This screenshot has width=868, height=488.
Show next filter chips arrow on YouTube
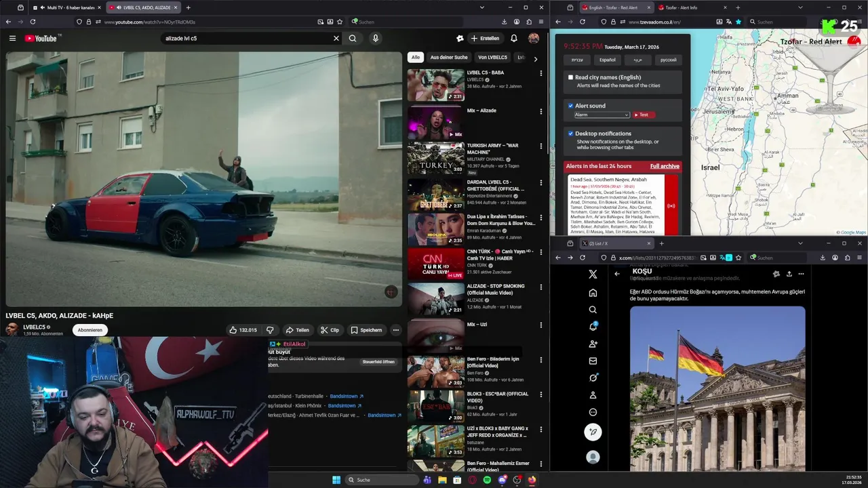click(x=536, y=59)
